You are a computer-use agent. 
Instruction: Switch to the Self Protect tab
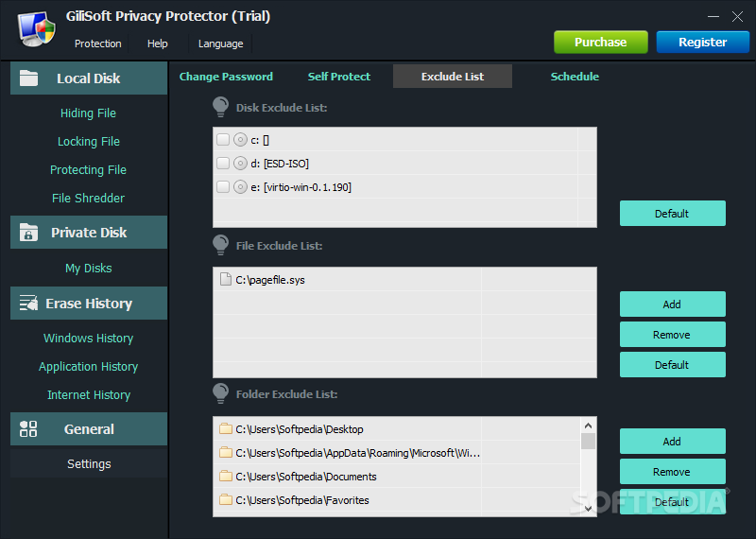[x=339, y=77]
